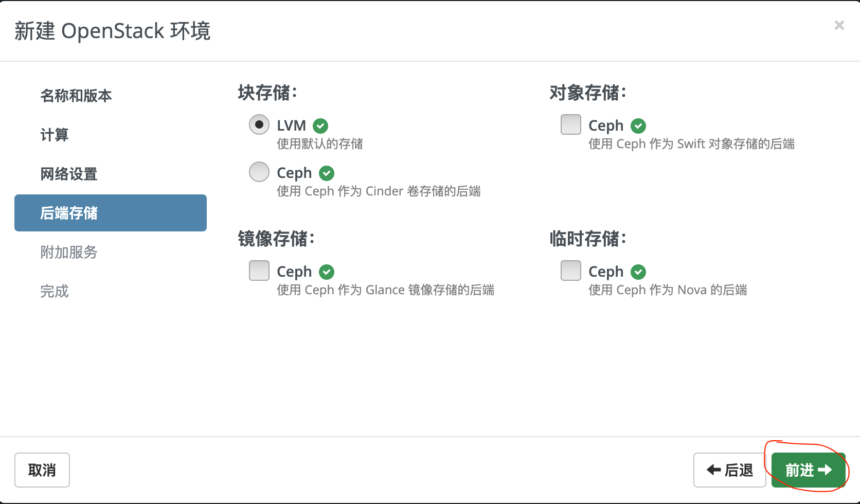Enable Ceph checkbox for Nova ephemeral storage

click(x=571, y=271)
